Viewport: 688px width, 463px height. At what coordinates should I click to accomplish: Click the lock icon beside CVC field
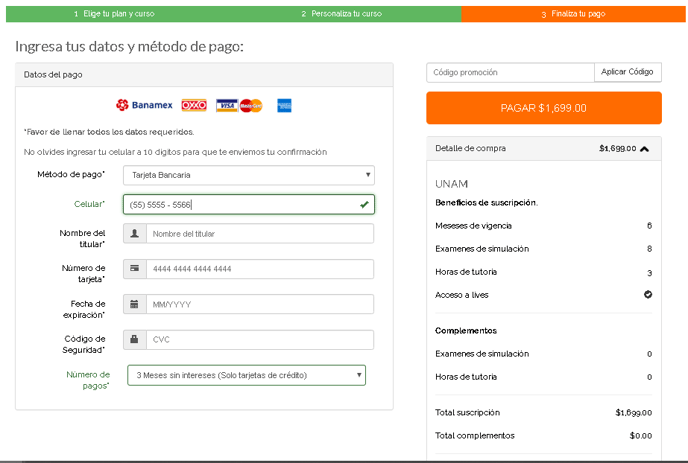tap(135, 339)
